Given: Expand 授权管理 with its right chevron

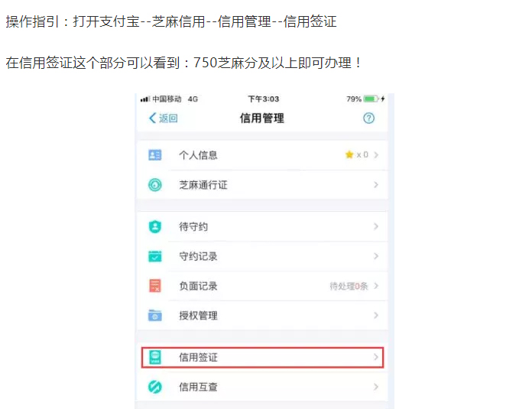Looking at the screenshot, I should tap(376, 316).
